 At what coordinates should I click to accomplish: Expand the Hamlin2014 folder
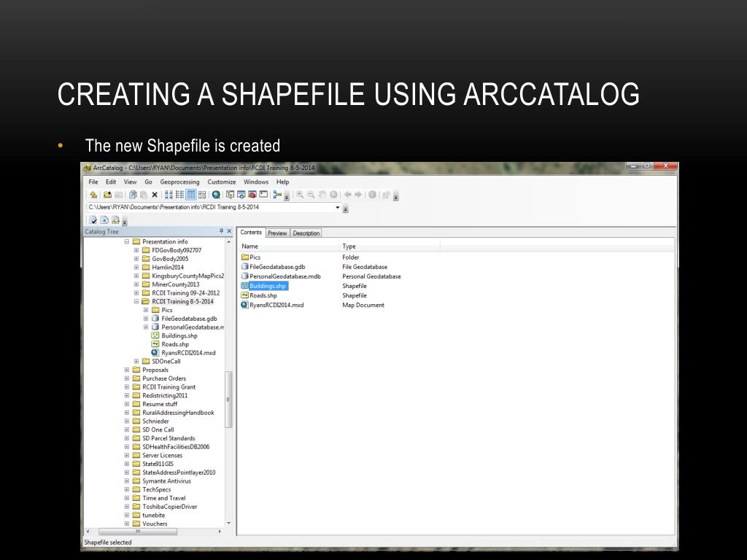click(136, 267)
